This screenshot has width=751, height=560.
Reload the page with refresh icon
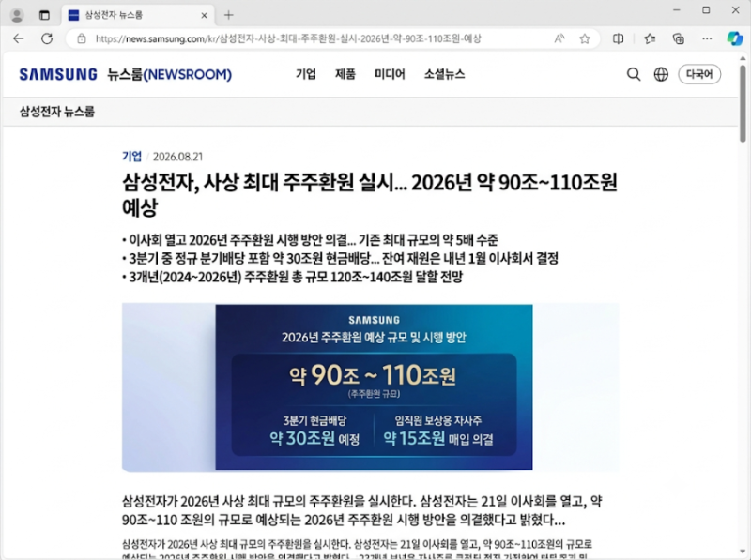point(47,38)
